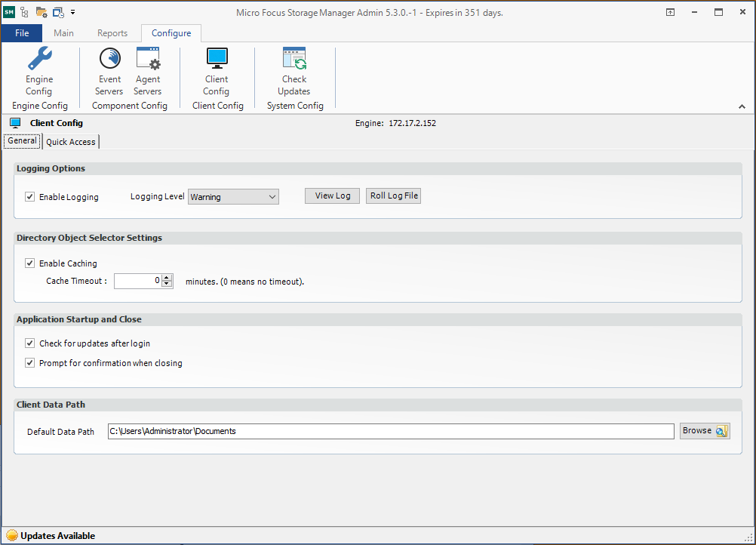Open the Logging Level dropdown

(x=233, y=197)
